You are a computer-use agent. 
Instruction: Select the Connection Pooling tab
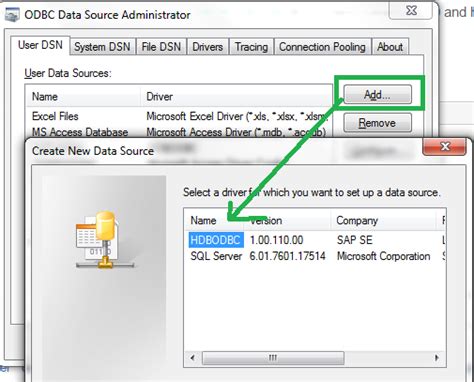322,47
